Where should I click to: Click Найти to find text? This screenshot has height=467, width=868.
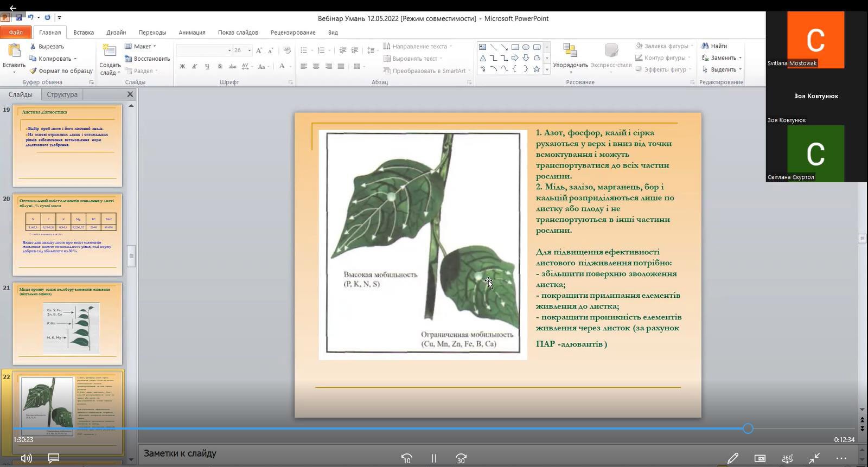point(714,46)
